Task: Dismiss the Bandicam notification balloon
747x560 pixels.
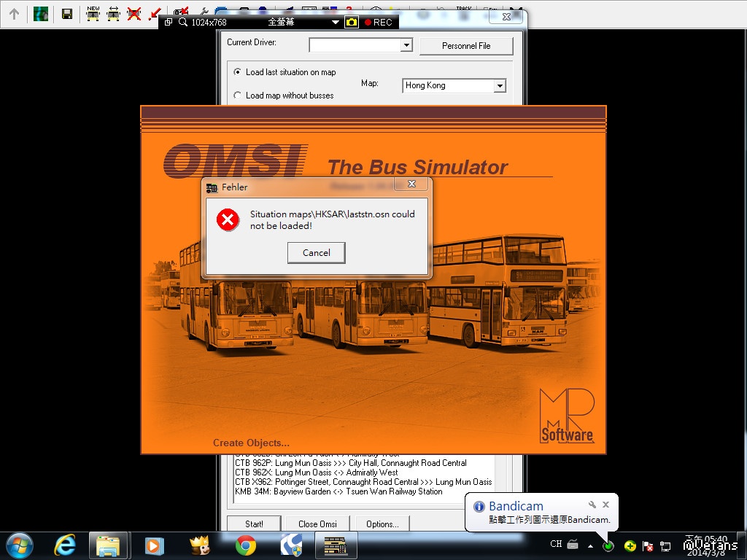Action: 606,505
